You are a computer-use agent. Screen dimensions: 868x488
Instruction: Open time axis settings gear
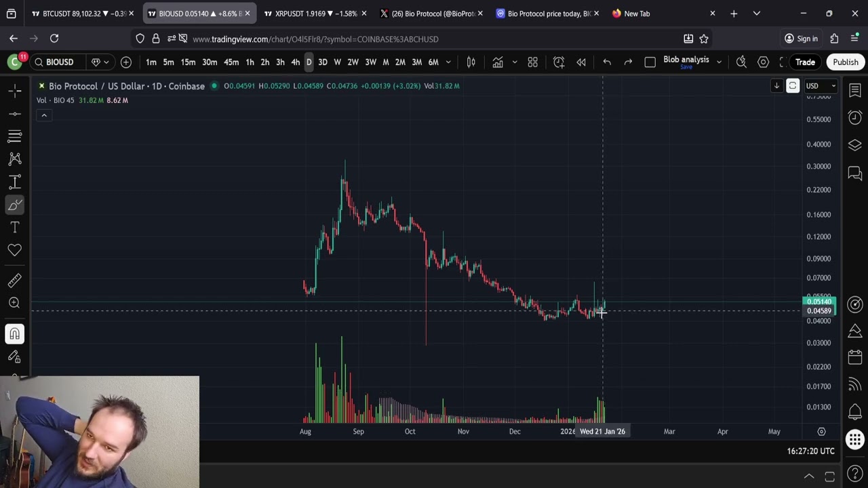pos(821,431)
